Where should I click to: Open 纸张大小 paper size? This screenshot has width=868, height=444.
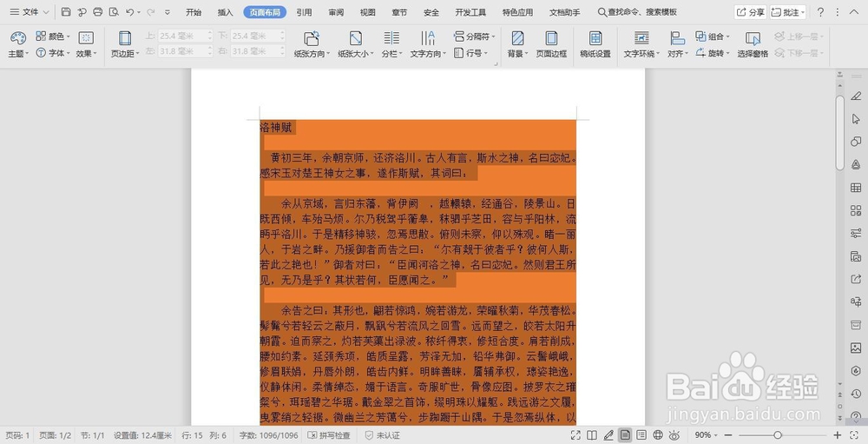pos(356,44)
